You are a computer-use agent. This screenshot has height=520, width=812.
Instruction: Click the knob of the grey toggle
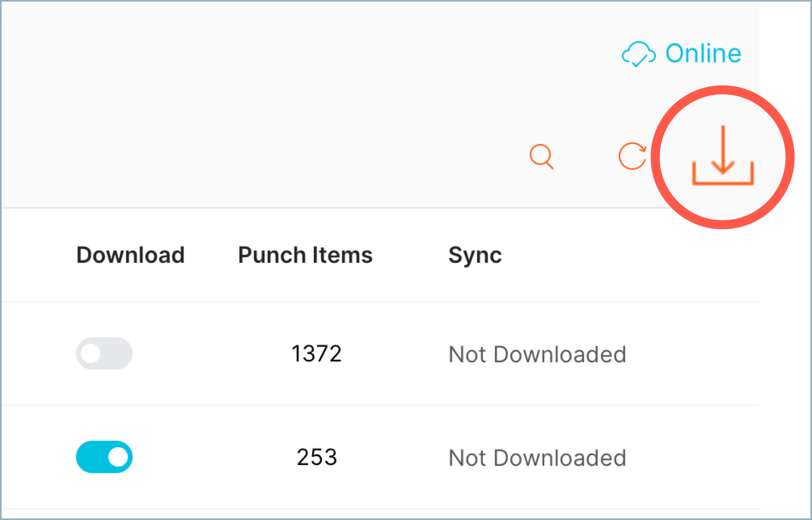click(x=91, y=353)
